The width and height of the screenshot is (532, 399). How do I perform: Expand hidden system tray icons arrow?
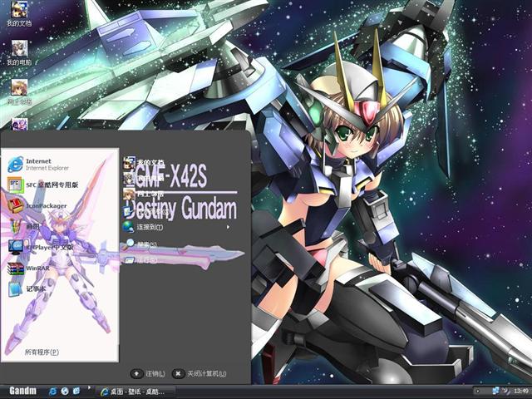[478, 392]
